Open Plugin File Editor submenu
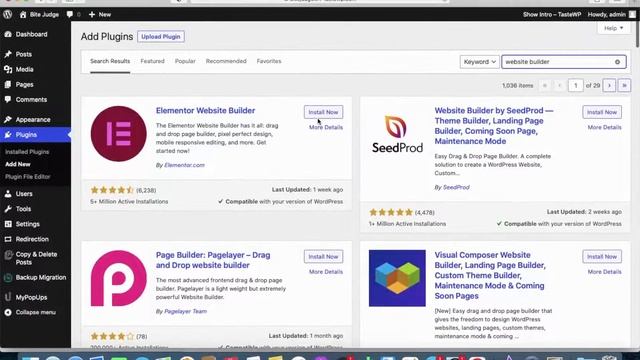The width and height of the screenshot is (640, 360). point(27,177)
